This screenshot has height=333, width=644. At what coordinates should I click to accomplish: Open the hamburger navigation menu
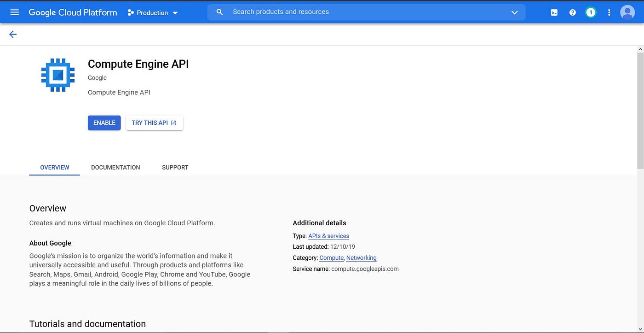(14, 12)
